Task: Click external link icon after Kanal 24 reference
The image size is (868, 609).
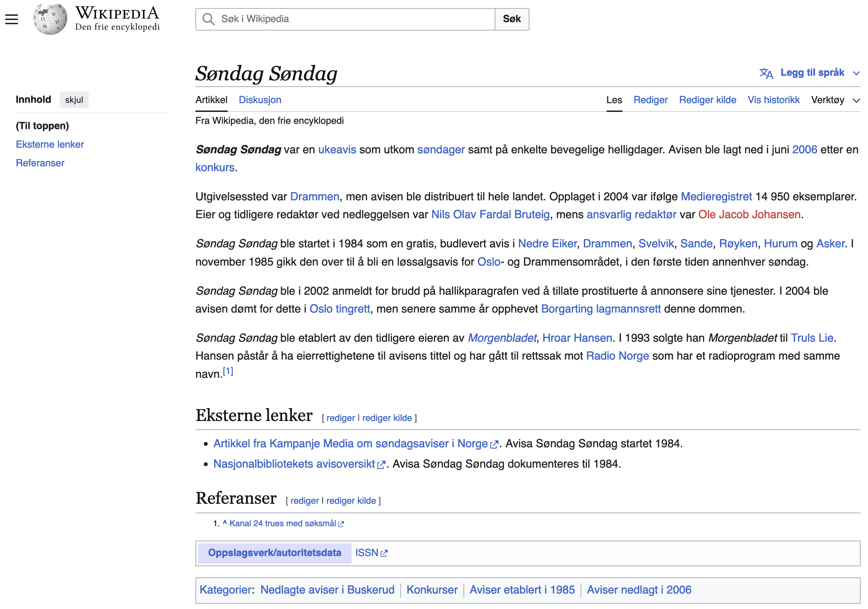Action: point(341,524)
